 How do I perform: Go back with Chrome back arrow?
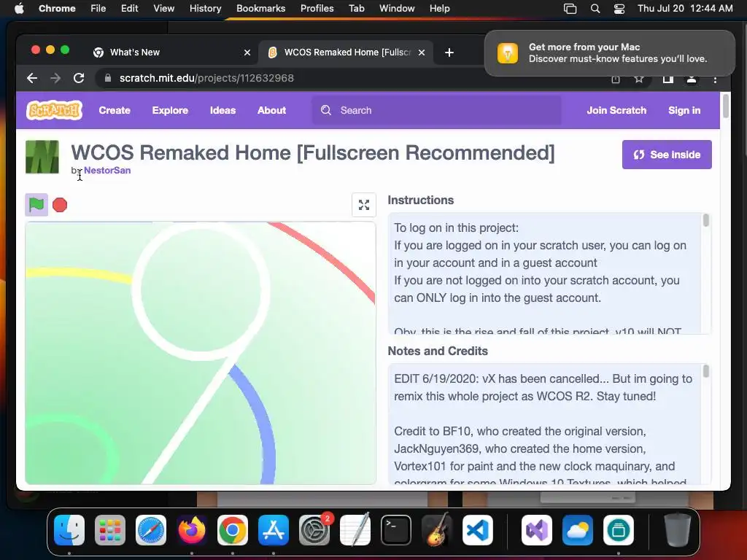pos(32,78)
